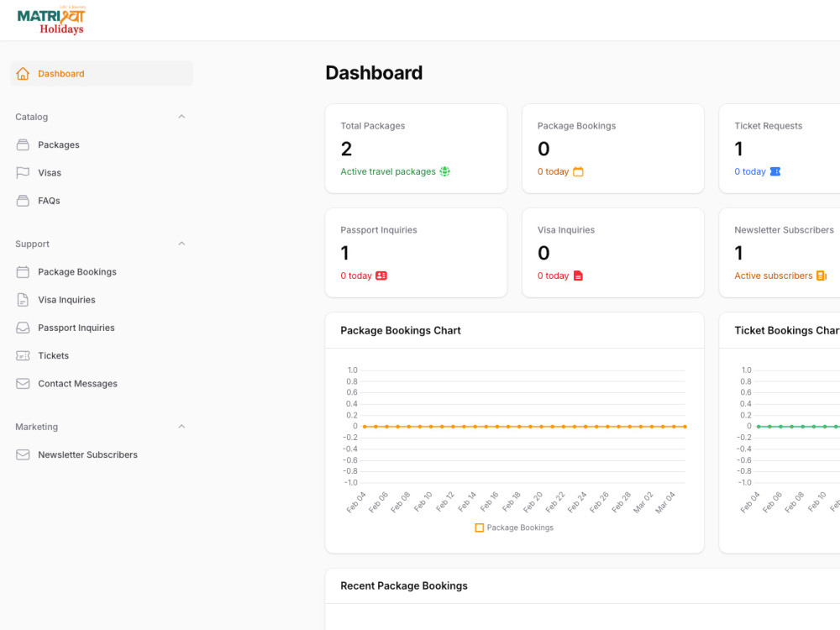Open Contact Messages

point(102,384)
